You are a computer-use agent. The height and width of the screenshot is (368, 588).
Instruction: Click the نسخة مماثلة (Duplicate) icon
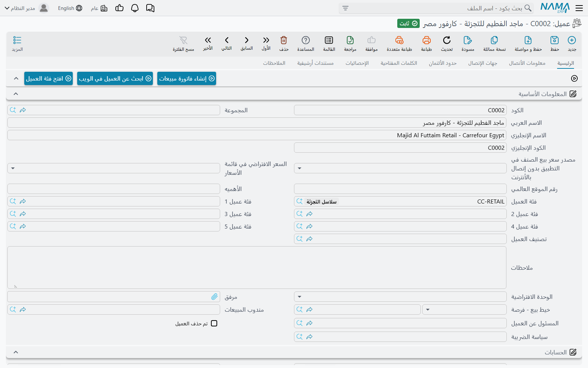pyautogui.click(x=494, y=40)
